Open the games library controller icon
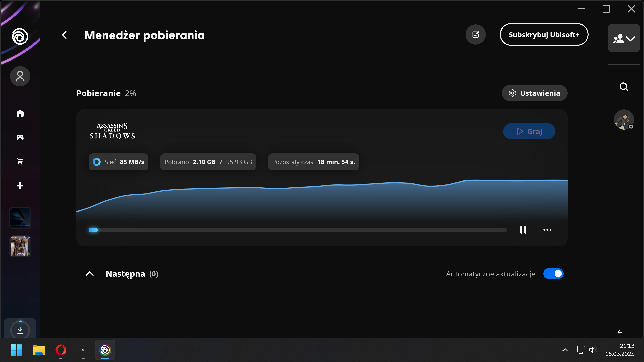The width and height of the screenshot is (644, 362). [20, 137]
